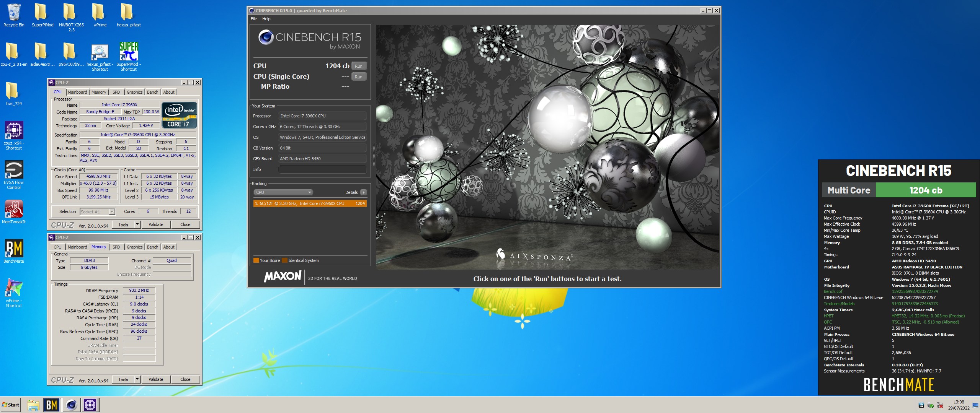Screen dimensions: 980x413
Task: Open About tab in bottom CPU-Z window
Action: pos(169,247)
